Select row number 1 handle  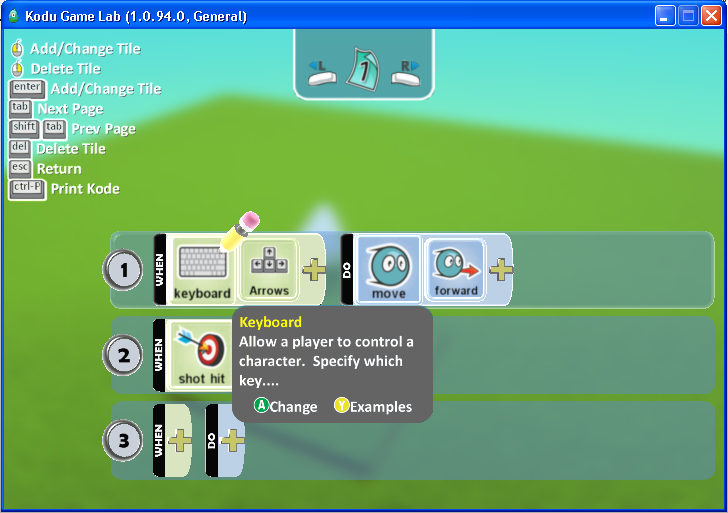[124, 270]
